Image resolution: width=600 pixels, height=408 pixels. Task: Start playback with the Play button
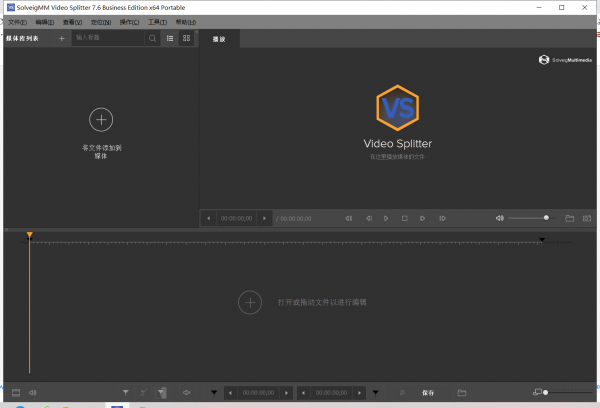pos(386,218)
